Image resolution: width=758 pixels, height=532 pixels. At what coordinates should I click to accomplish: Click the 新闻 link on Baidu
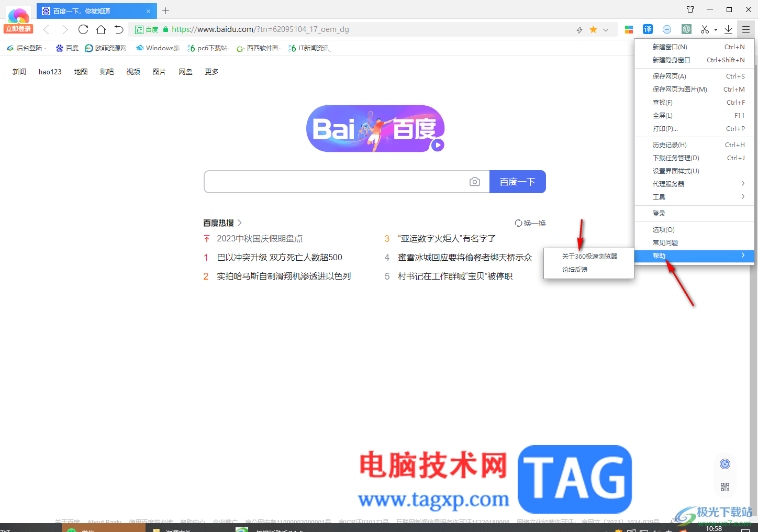coord(19,72)
